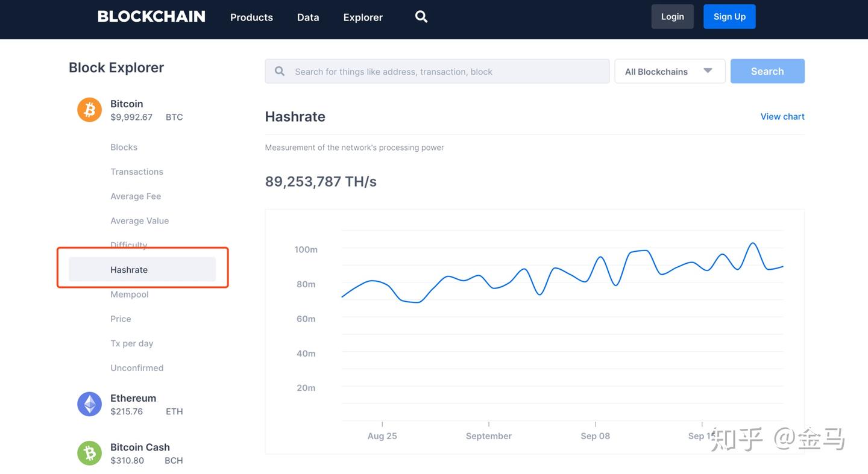Click the search field magnifier icon

[x=280, y=71]
